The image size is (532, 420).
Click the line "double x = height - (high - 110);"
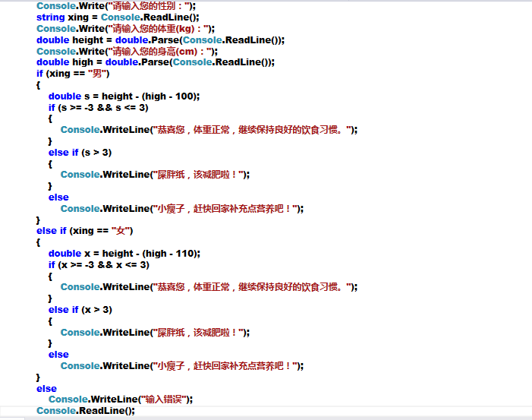pos(124,253)
